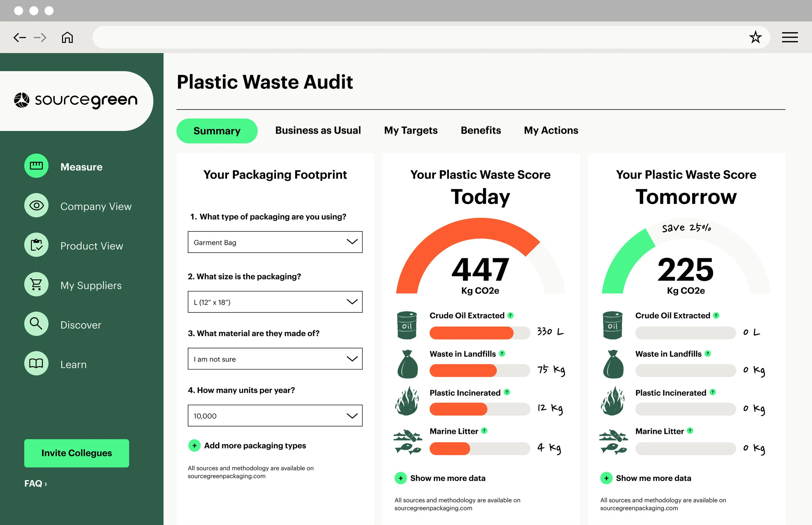Open the browser hamburger menu
812x525 pixels.
790,37
